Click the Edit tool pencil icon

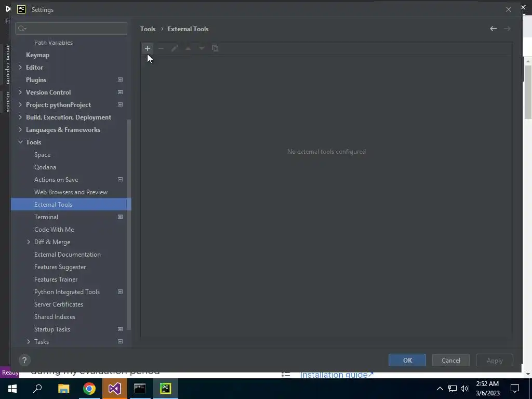pos(175,48)
